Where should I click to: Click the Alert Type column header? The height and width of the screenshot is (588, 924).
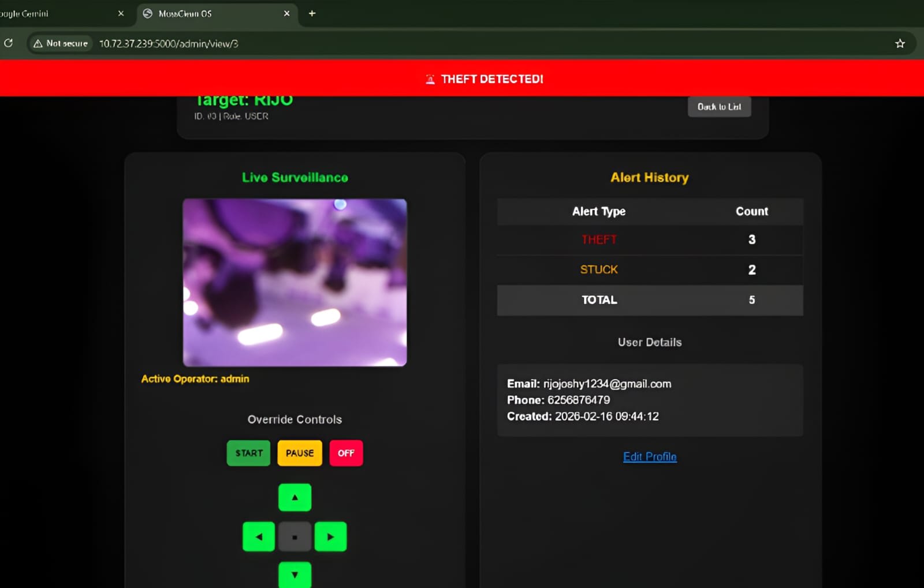[599, 211]
